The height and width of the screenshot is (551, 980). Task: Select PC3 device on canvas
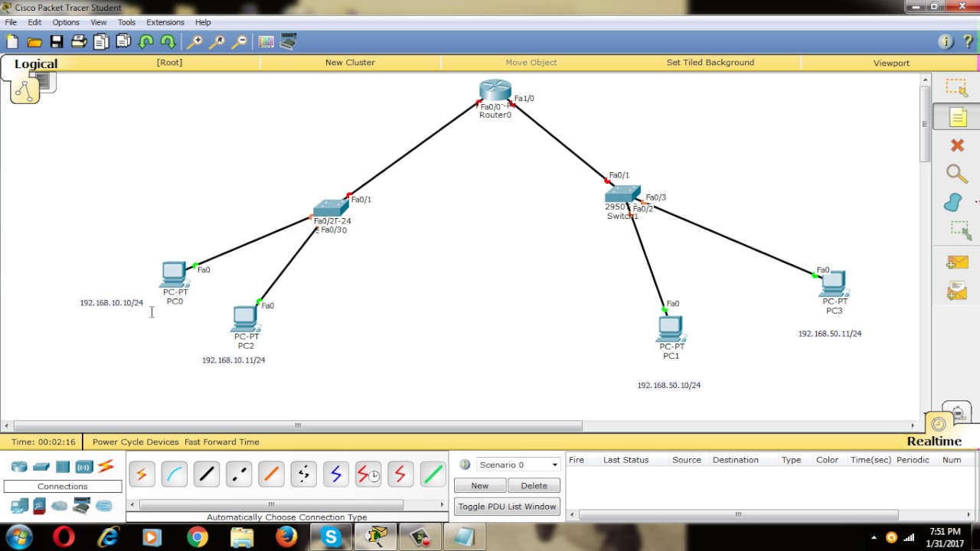click(833, 283)
